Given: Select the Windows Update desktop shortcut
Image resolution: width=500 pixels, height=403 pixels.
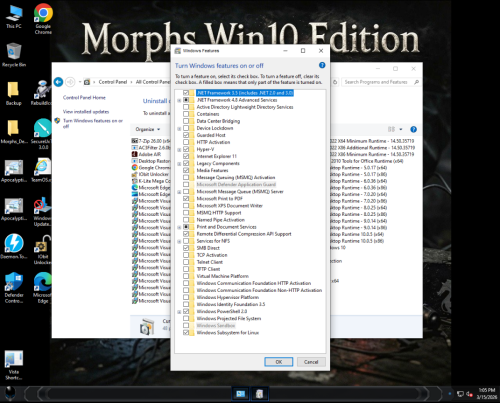Looking at the screenshot, I should coord(42,212).
